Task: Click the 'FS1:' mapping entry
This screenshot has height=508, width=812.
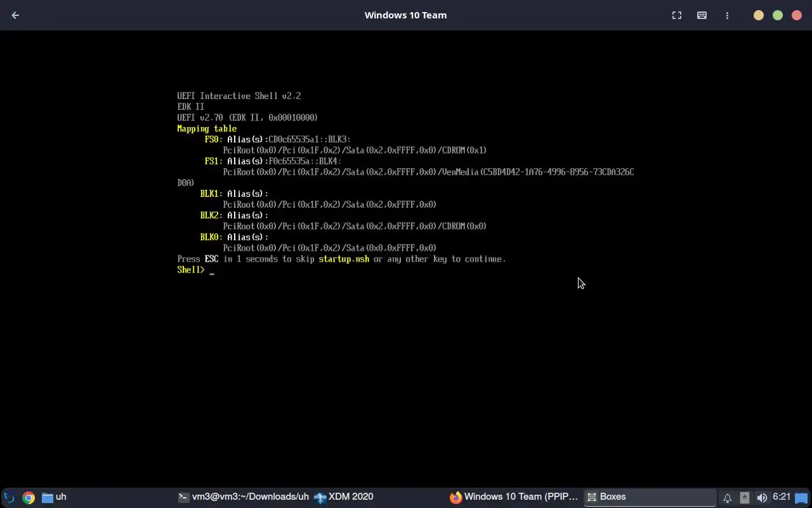Action: click(x=214, y=161)
